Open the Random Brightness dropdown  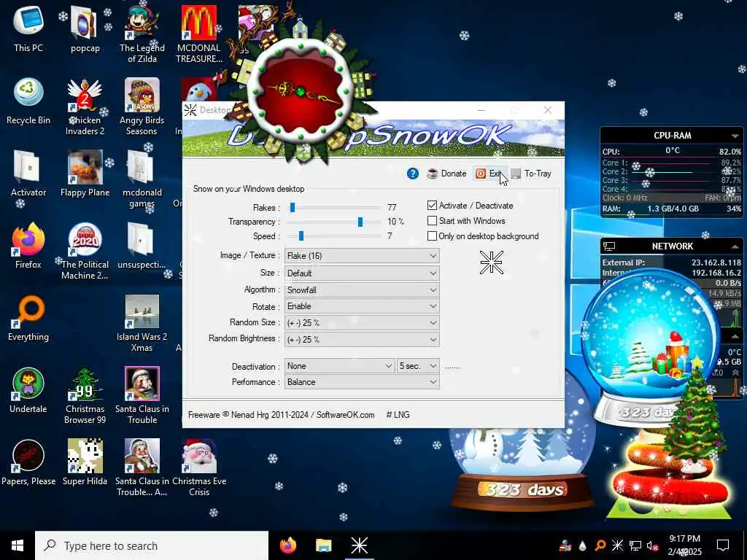click(362, 340)
